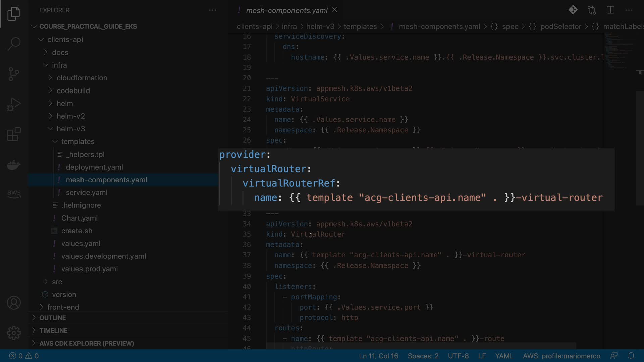Viewport: 644px width, 362px height.
Task: Open the Extensions view
Action: [x=14, y=134]
